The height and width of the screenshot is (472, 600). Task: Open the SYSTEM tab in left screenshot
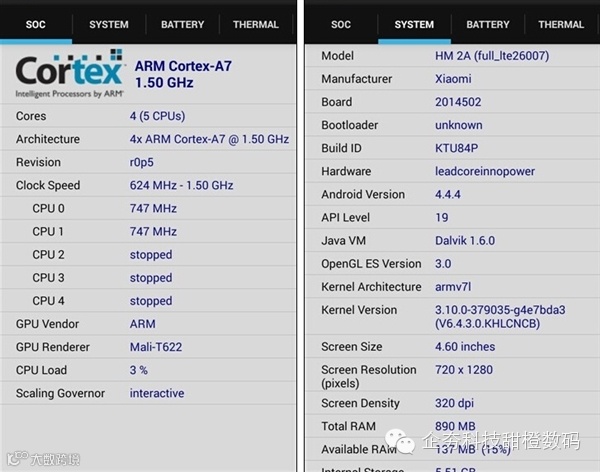point(109,24)
